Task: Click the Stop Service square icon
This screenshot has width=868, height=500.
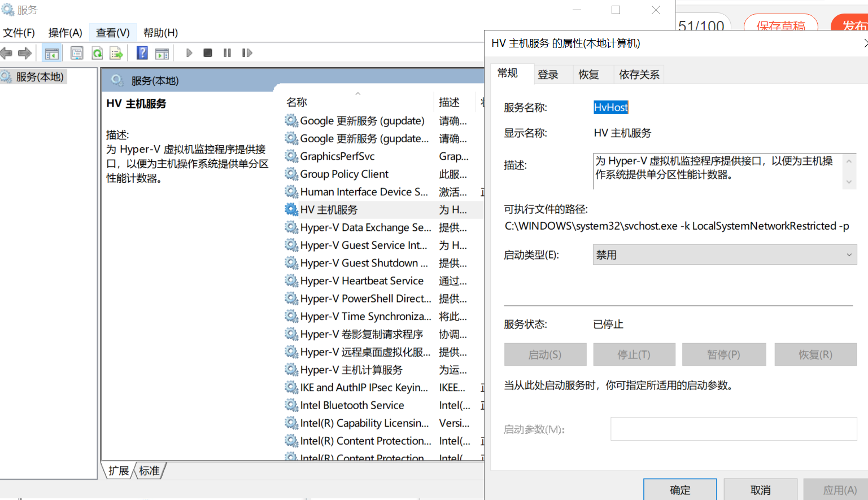Action: [208, 53]
